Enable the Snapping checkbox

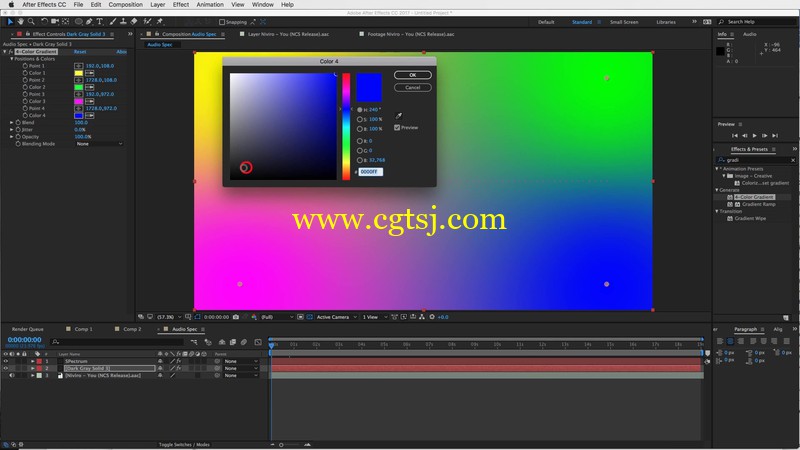222,22
